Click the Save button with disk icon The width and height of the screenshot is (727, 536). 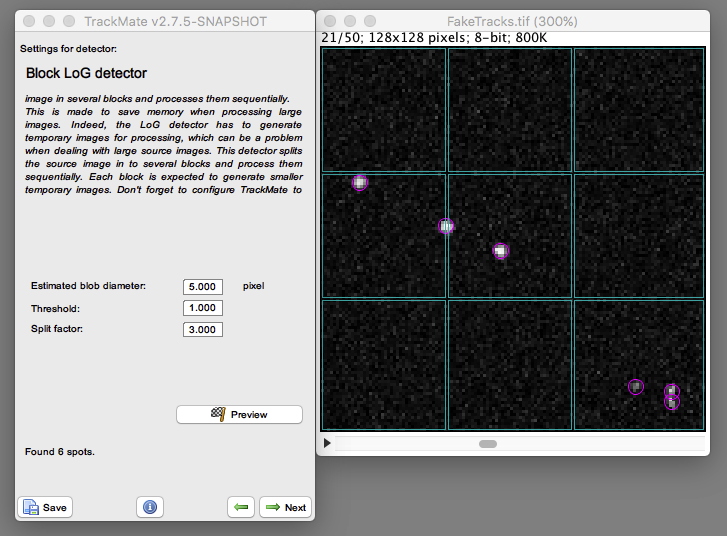tap(45, 507)
